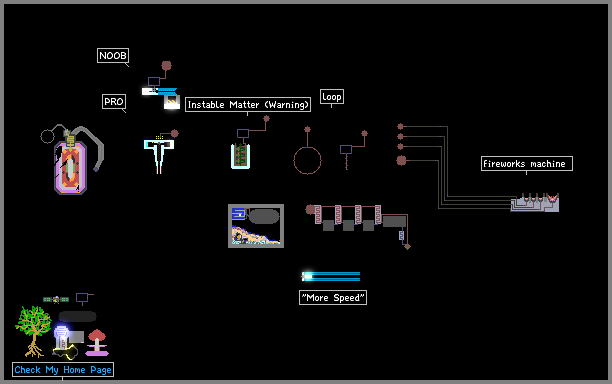Click the fireworks machine sign
612x384 pixels.
coord(527,164)
